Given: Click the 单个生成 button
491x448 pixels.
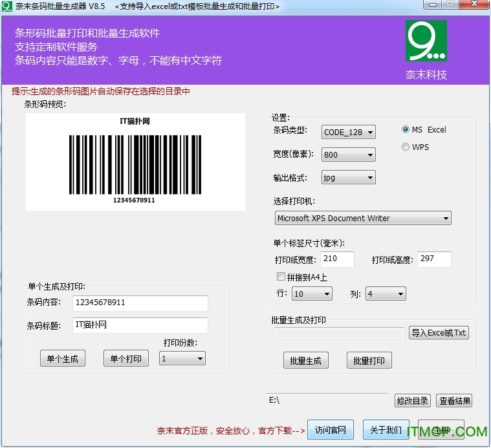Looking at the screenshot, I should 63,359.
